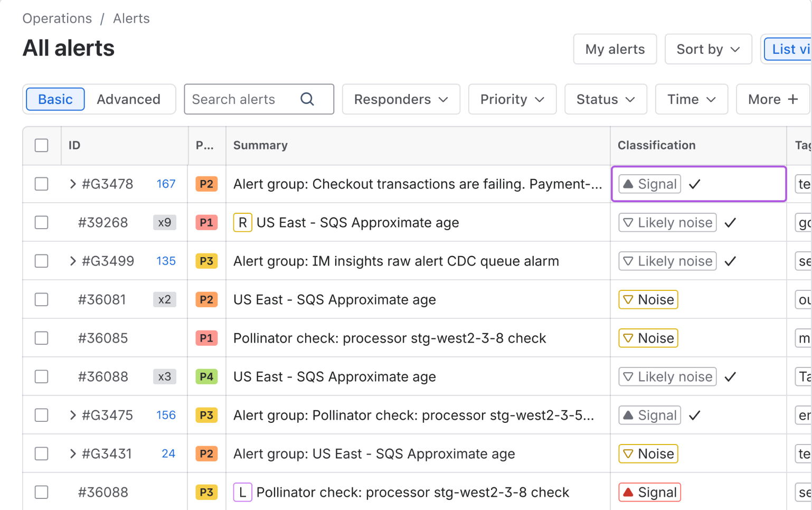Expand alert group #G3499
The image size is (812, 510).
pyautogui.click(x=73, y=261)
